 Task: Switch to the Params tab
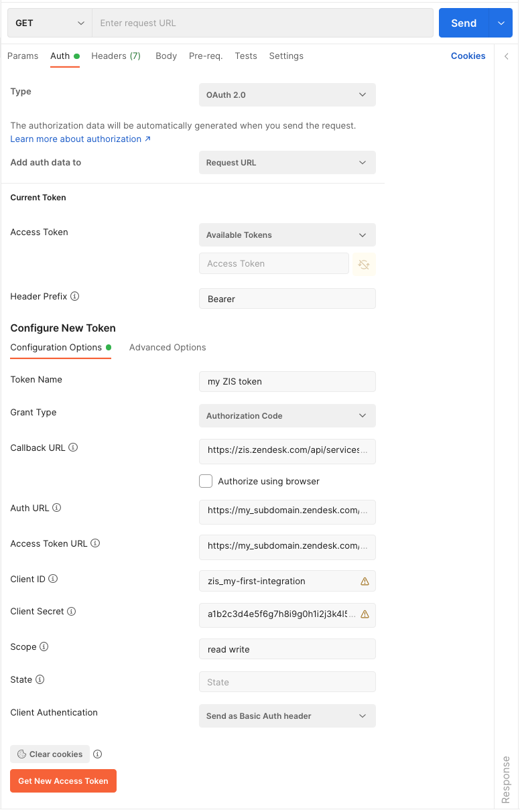(x=23, y=56)
